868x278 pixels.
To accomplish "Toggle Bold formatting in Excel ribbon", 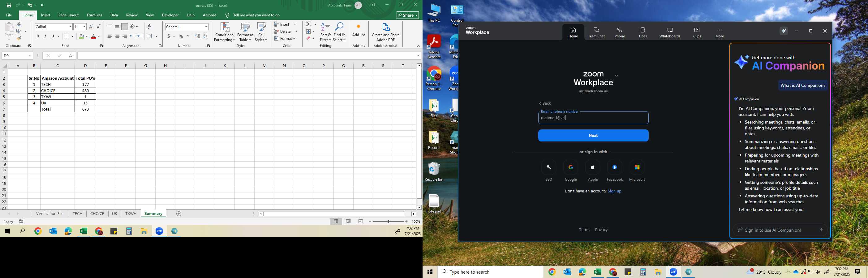I will click(38, 36).
